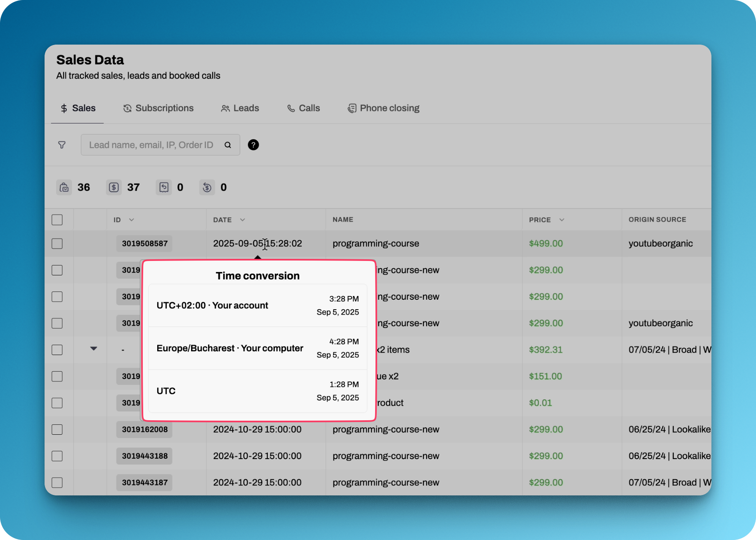Click the orders count icon beside 36
756x540 pixels.
tap(64, 187)
